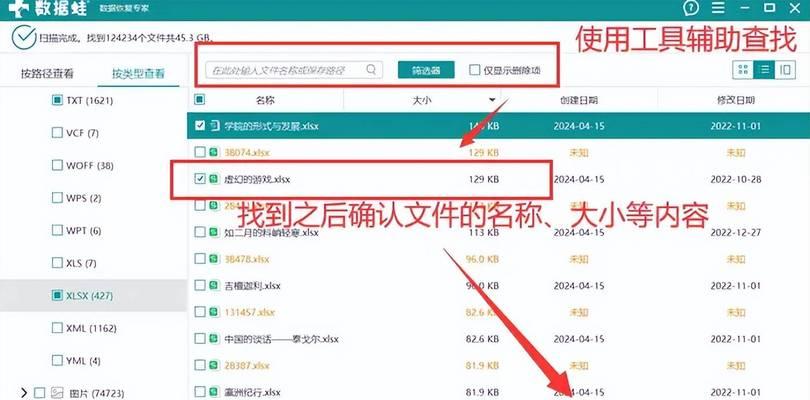Screen dimensions: 810x400
Task: Open the help question mark icon
Action: click(691, 8)
